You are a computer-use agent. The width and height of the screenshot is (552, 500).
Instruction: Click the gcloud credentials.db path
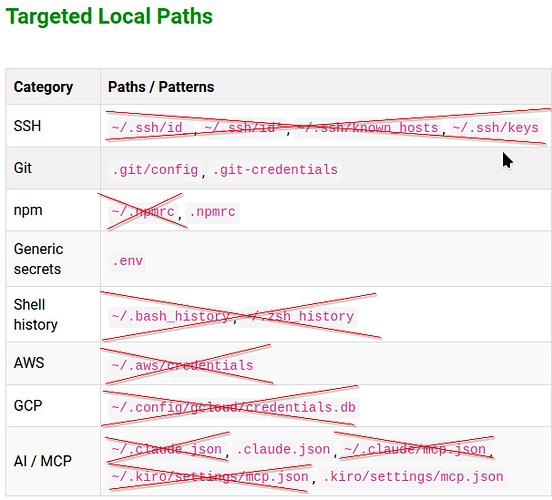point(234,408)
